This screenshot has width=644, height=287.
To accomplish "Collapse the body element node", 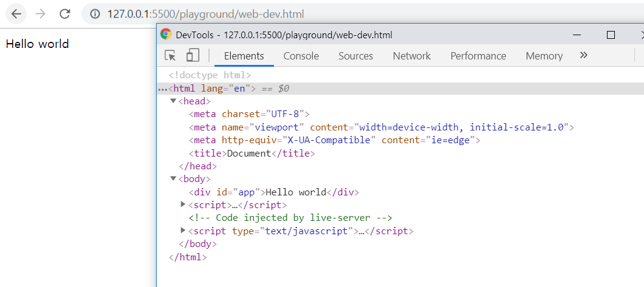I will click(173, 179).
